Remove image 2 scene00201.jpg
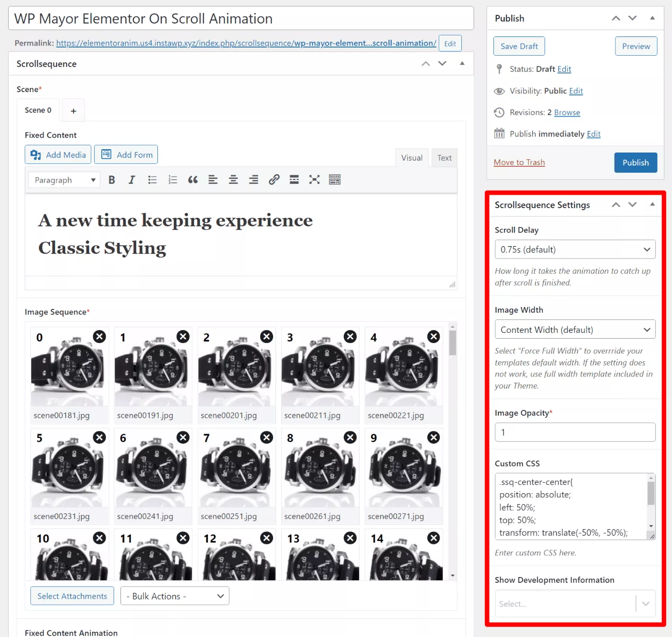Viewport: 672px width, 637px height. 266,337
